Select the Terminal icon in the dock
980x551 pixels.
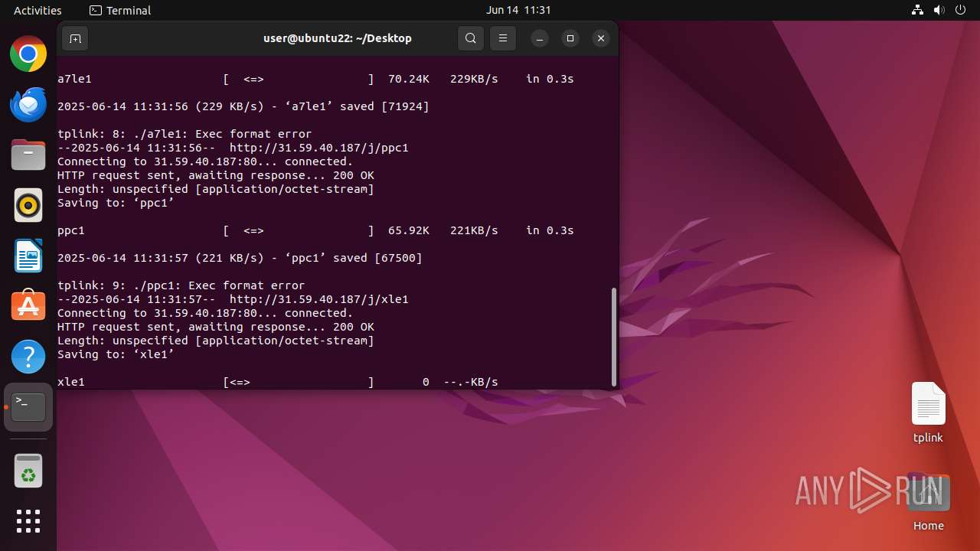tap(28, 407)
